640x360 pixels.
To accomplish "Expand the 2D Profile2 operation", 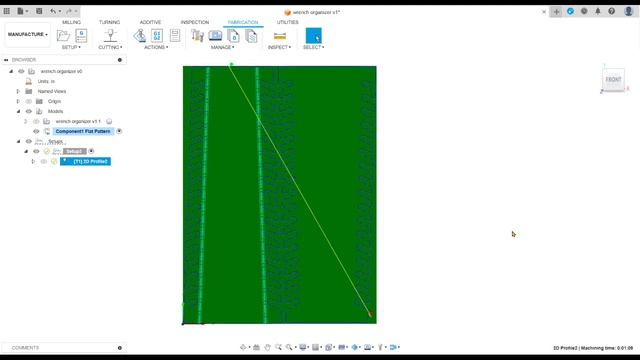I will tap(33, 162).
